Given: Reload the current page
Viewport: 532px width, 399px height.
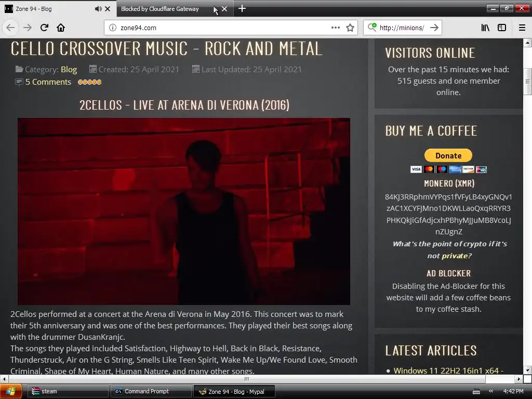Looking at the screenshot, I should (x=44, y=28).
